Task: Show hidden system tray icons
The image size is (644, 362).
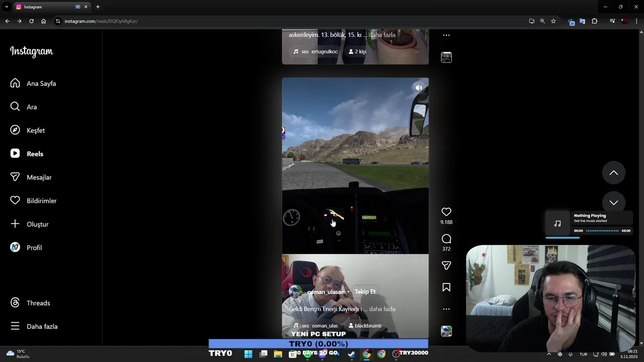Action: 549,354
